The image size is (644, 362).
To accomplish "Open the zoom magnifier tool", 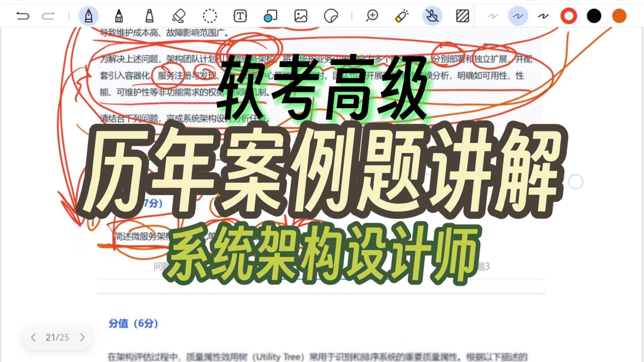I will (372, 16).
